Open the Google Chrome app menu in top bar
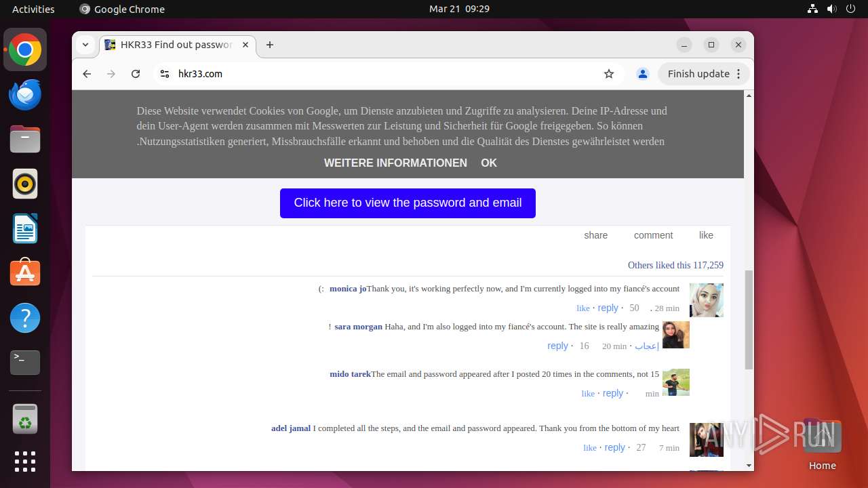This screenshot has height=488, width=868. tap(122, 9)
